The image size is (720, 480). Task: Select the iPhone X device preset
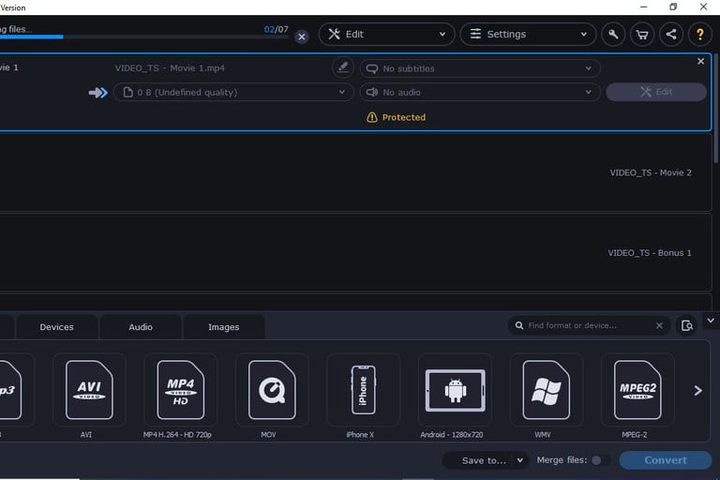pos(363,390)
